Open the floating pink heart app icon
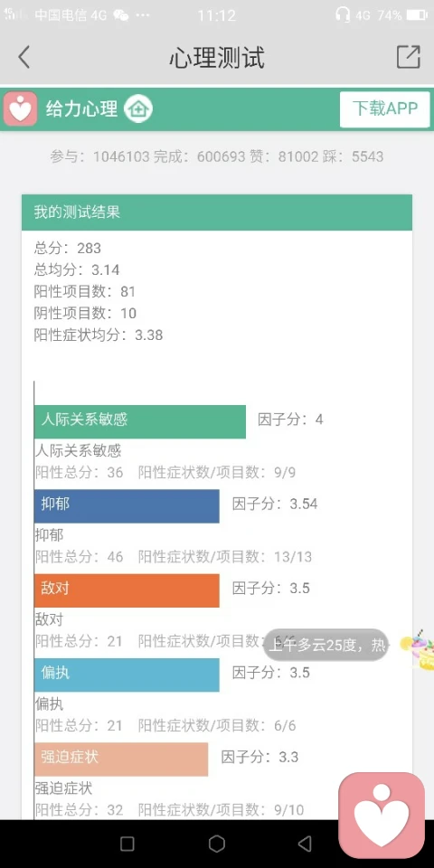434x868 pixels. (382, 815)
